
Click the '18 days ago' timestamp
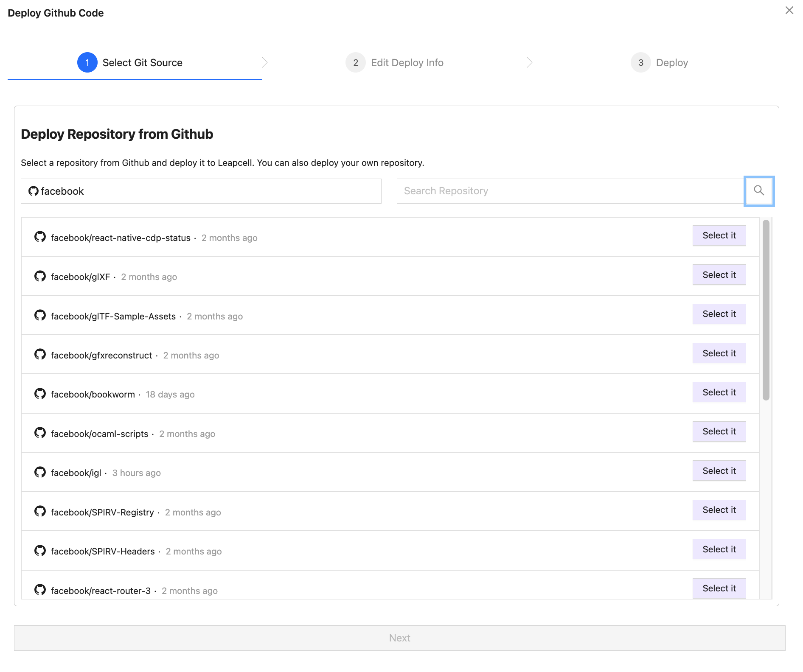coord(170,395)
